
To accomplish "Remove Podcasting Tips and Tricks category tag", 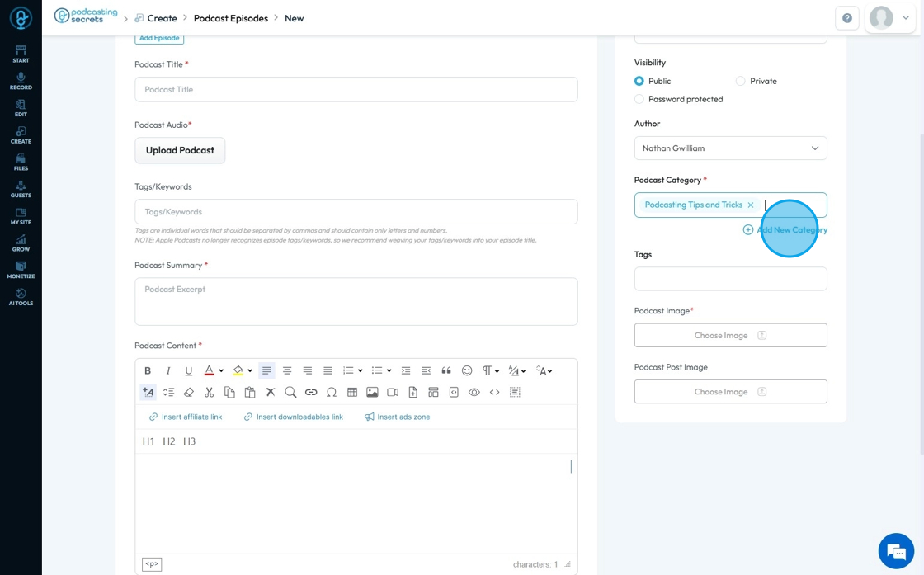I will 751,205.
